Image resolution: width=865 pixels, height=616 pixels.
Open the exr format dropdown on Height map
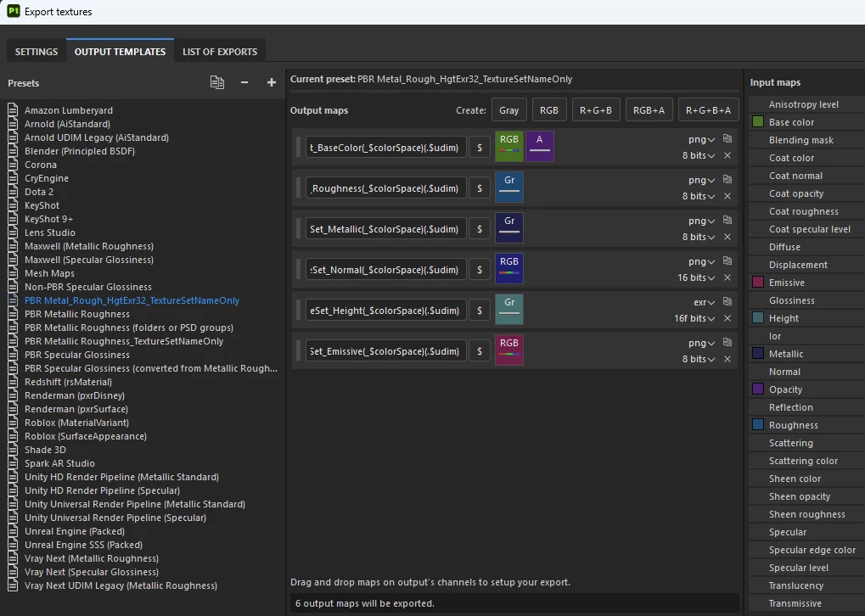point(704,303)
